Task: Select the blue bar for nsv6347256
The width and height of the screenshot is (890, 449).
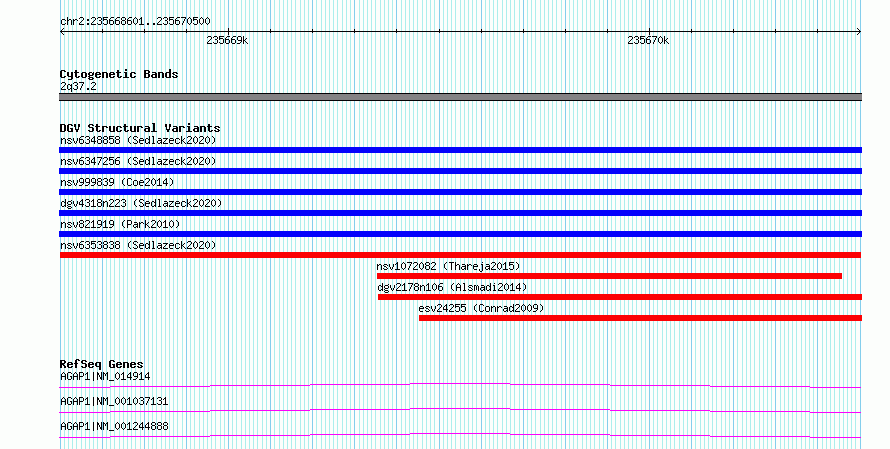Action: point(460,171)
